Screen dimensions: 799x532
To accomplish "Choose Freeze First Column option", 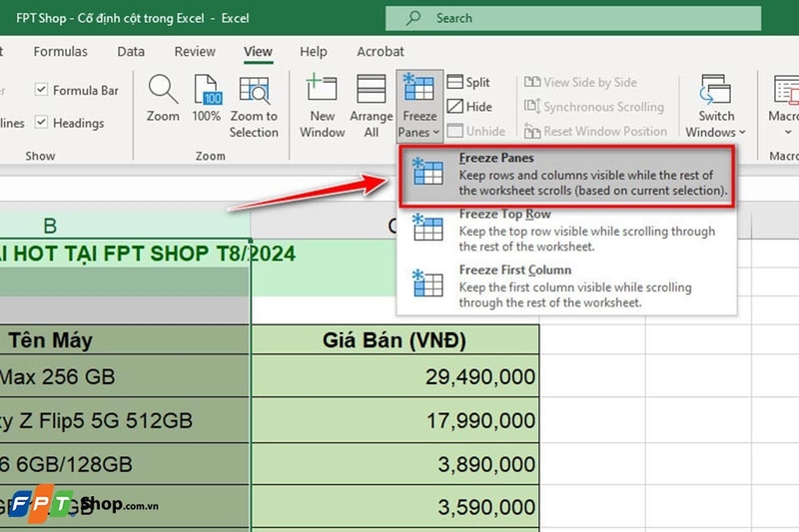I will (x=566, y=285).
